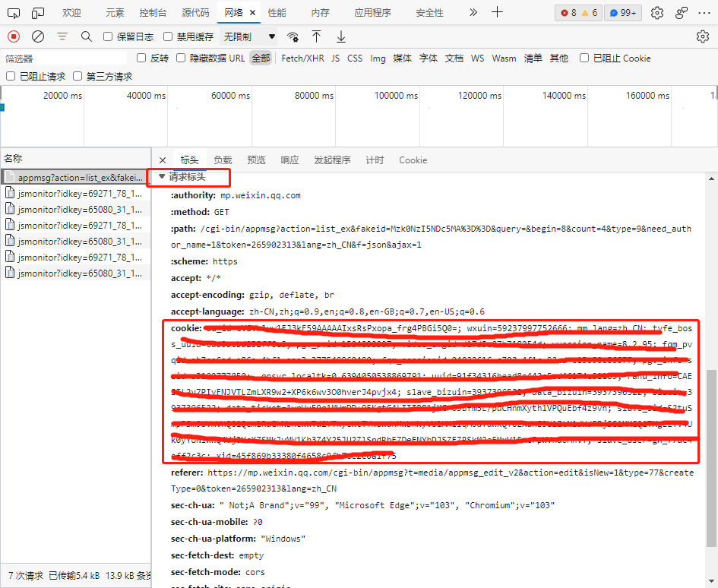
Task: Click the referer URL value
Action: [x=432, y=480]
